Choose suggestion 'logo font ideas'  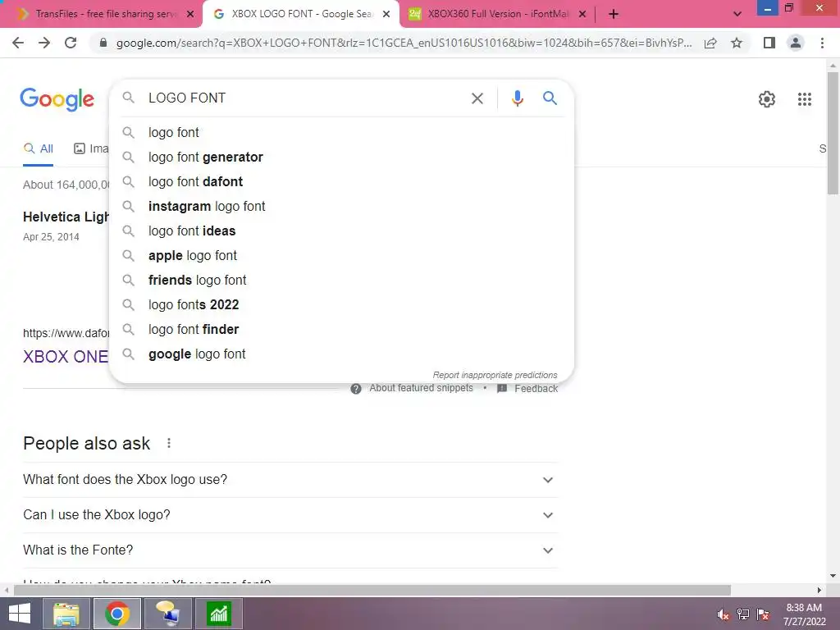pos(341,231)
